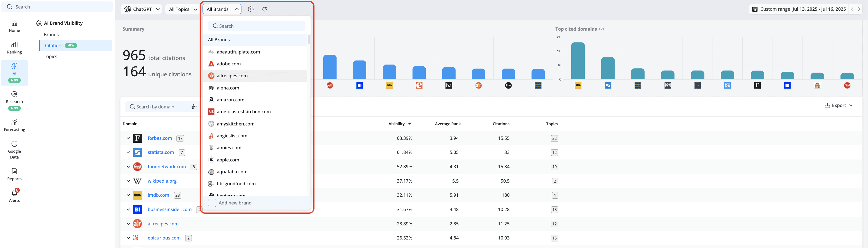Open the statista.com domain link
This screenshot has height=248, width=868.
tap(161, 152)
